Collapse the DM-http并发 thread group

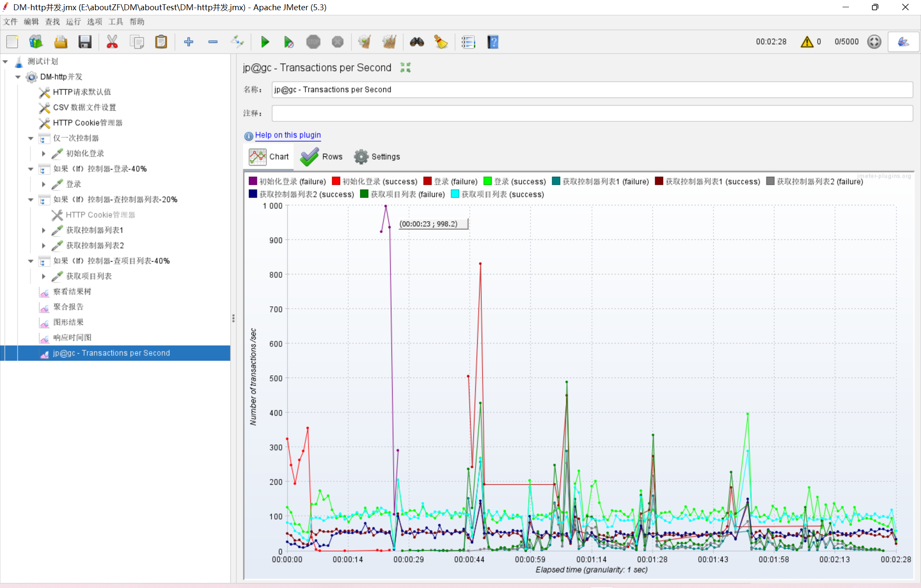coord(18,77)
